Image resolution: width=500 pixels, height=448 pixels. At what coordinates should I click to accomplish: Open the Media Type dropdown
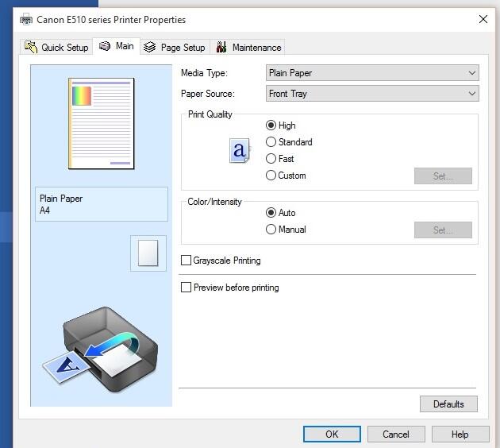tap(372, 73)
